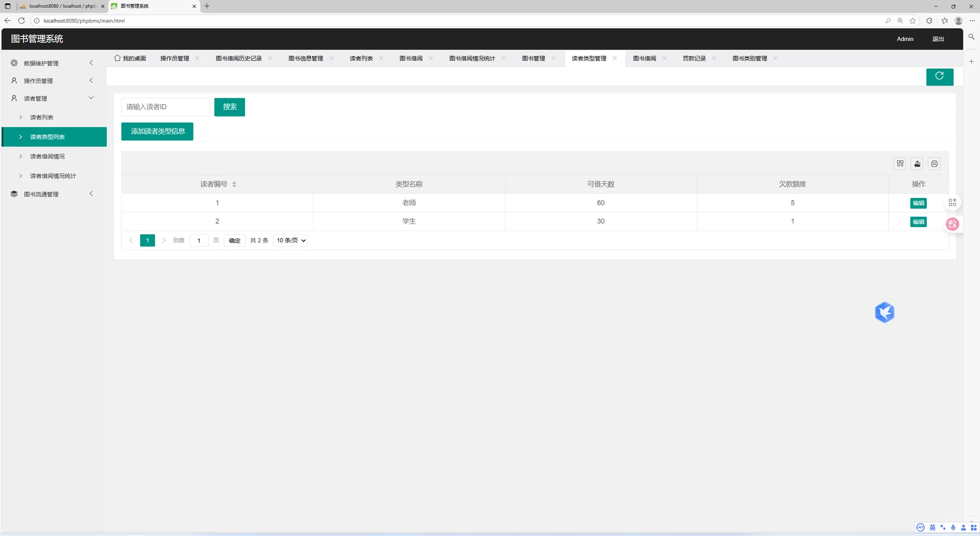Click the 搜索 button
The width and height of the screenshot is (980, 536).
229,107
